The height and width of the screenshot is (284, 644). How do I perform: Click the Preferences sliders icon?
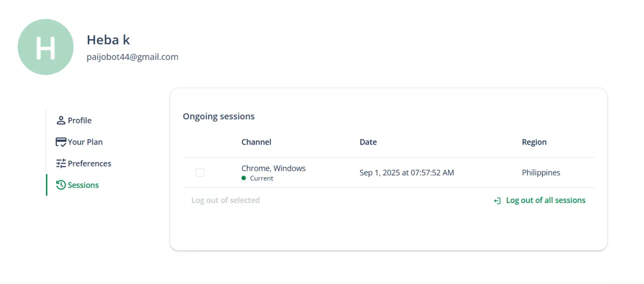coord(61,164)
